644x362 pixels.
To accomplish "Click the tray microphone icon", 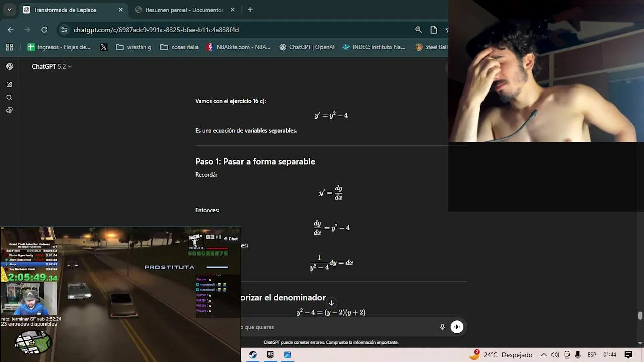I will [578, 354].
